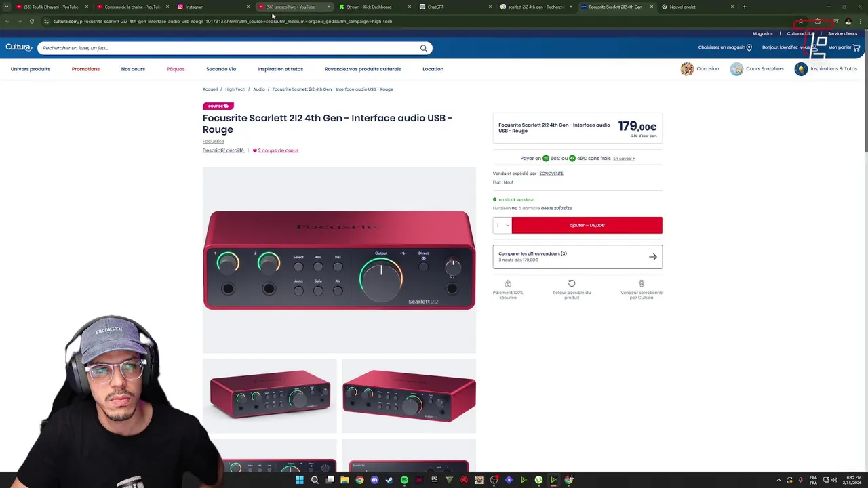Click SONOVENTE seller link
The image size is (868, 488).
click(x=551, y=174)
